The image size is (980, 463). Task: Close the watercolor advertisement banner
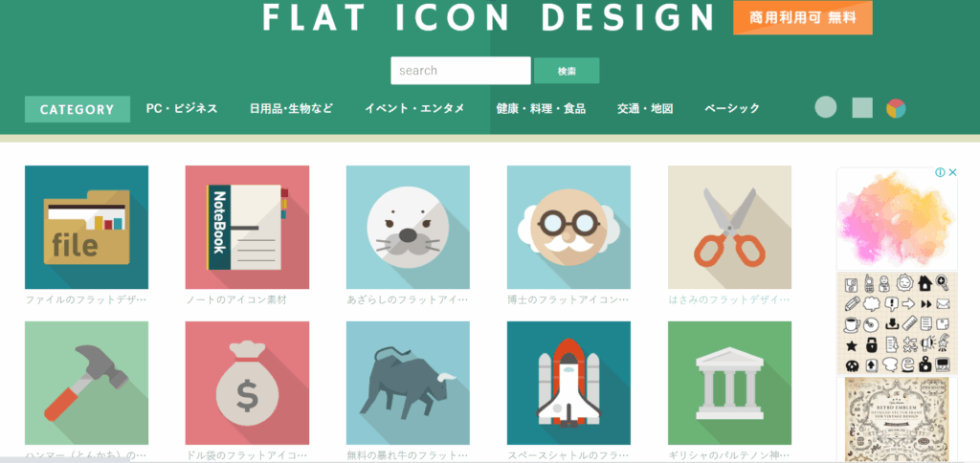coord(952,172)
